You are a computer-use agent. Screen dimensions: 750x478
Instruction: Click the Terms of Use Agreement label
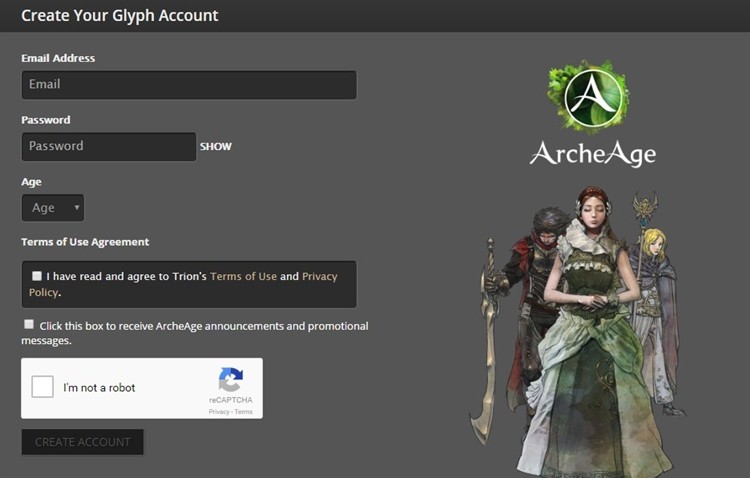point(85,242)
